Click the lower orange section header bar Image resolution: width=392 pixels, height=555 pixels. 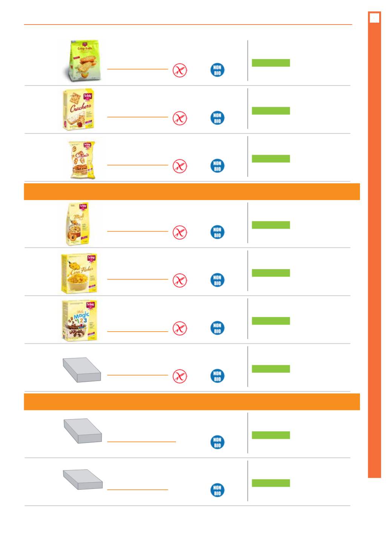pyautogui.click(x=192, y=401)
